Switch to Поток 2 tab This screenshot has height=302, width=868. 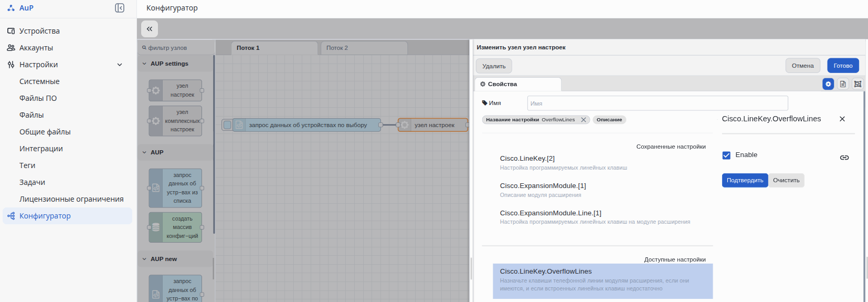(364, 48)
